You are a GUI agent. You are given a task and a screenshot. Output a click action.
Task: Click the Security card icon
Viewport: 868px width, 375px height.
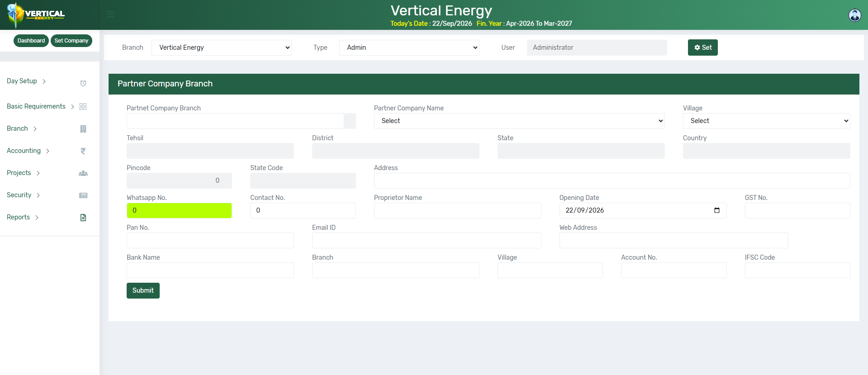[83, 195]
